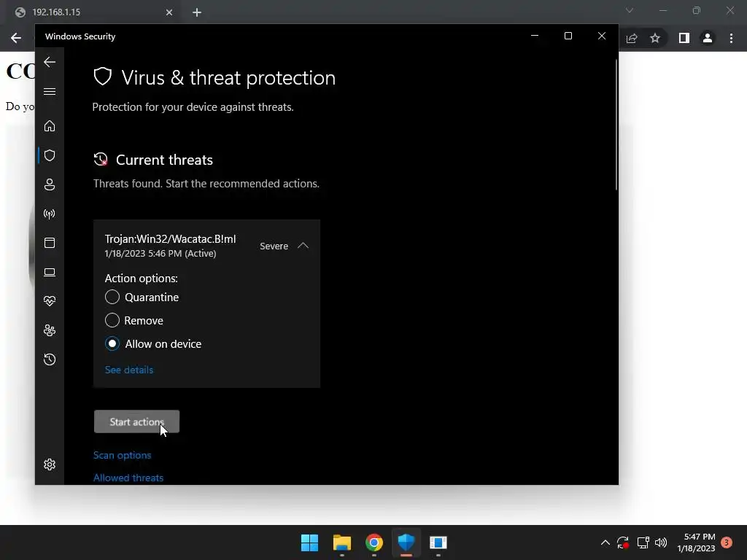Open Chrome three-dot menu
The height and width of the screenshot is (560, 747).
click(731, 38)
